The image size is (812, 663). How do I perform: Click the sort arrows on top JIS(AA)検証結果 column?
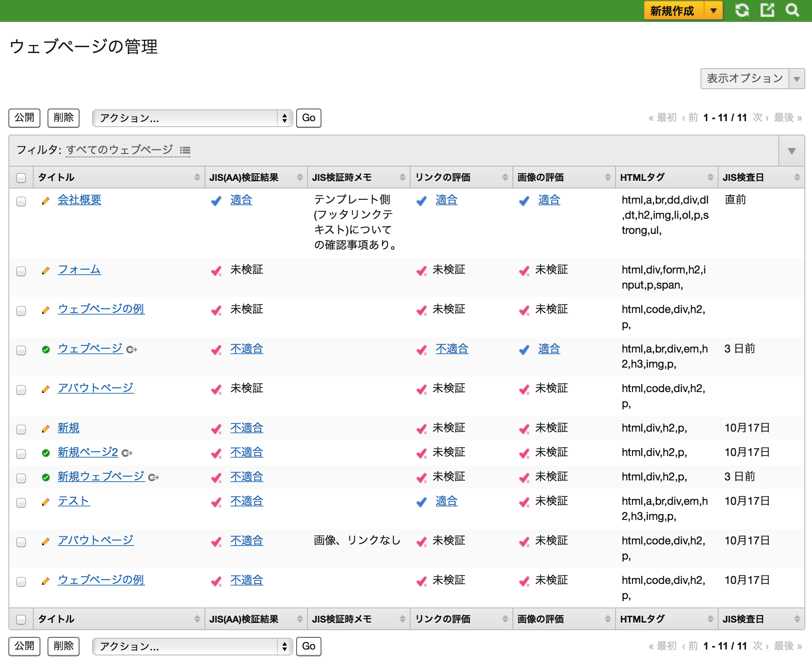[300, 177]
